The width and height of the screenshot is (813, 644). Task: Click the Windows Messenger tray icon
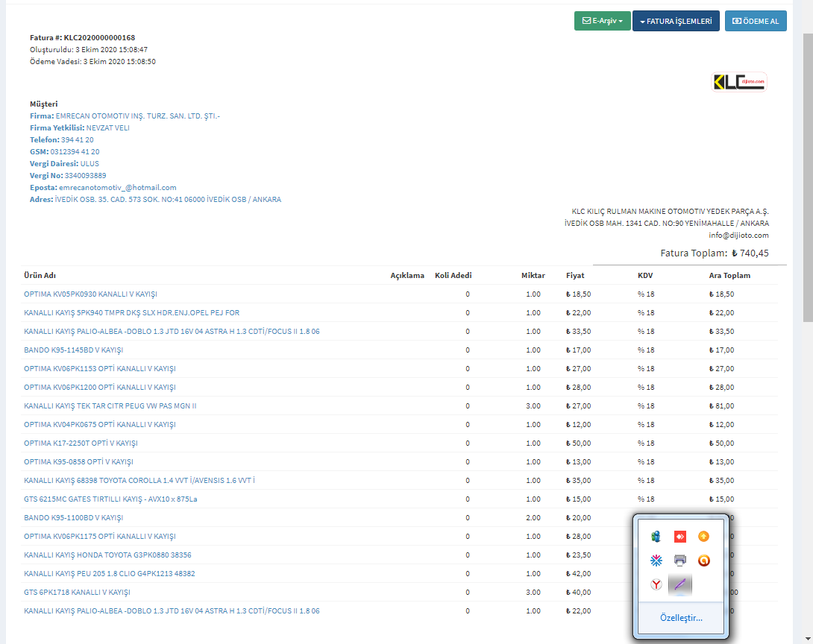[656, 537]
